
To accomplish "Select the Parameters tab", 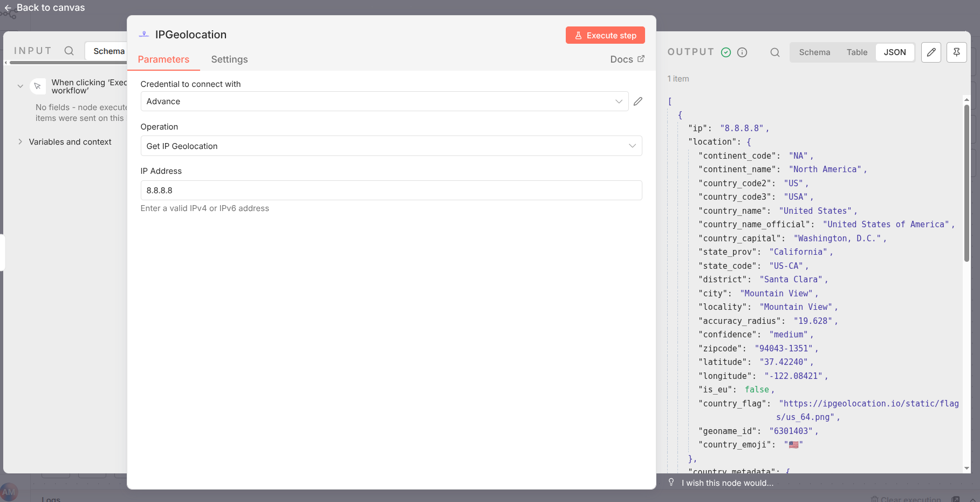I will click(x=163, y=59).
